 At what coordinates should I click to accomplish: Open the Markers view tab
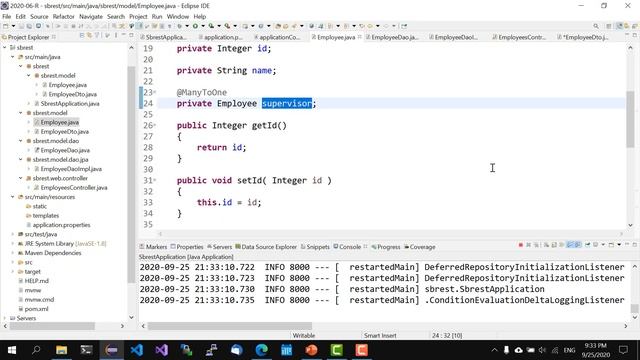click(153, 247)
